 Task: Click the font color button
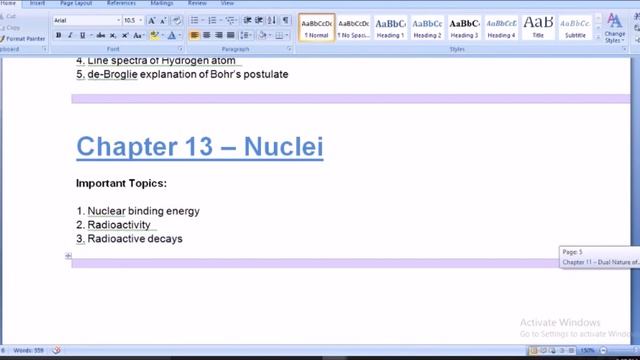[x=172, y=36]
